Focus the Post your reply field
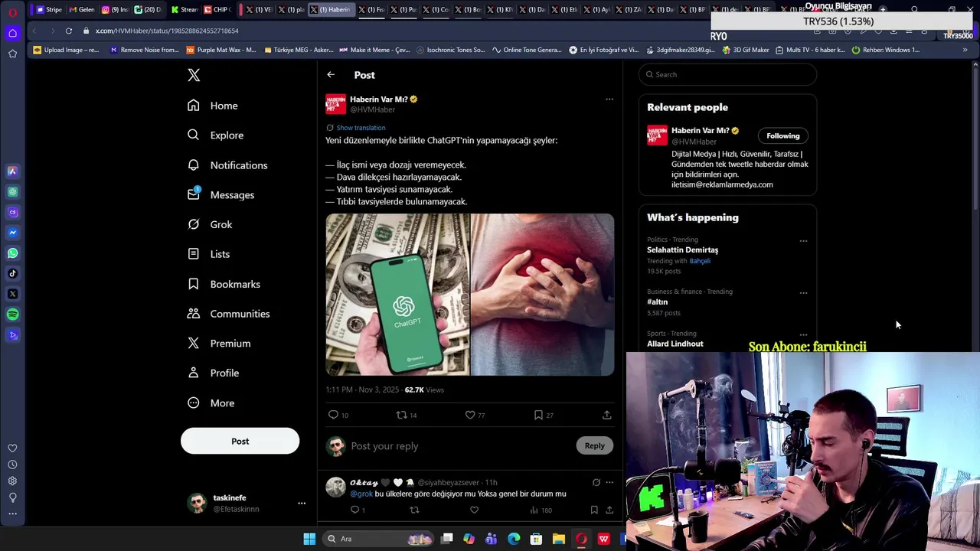This screenshot has height=551, width=980. tap(459, 446)
